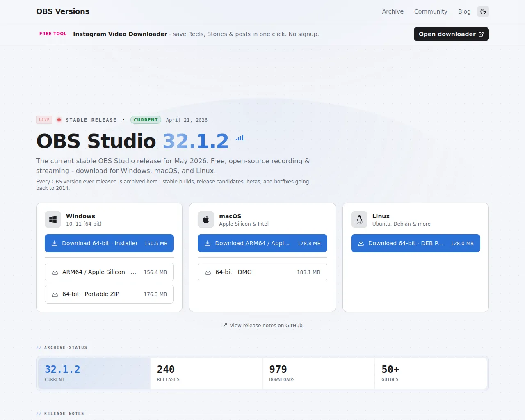This screenshot has height=420, width=525.
Task: Click the Windows card title
Action: click(x=80, y=216)
